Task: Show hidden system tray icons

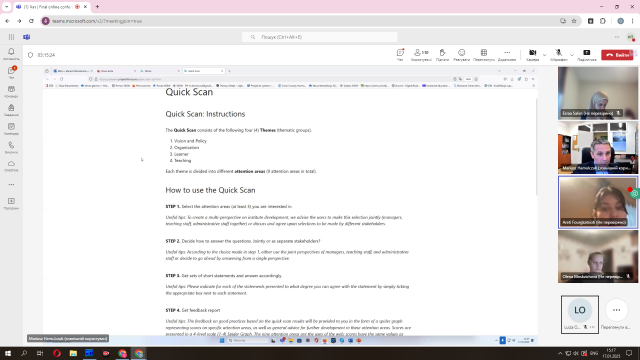Action: click(560, 353)
